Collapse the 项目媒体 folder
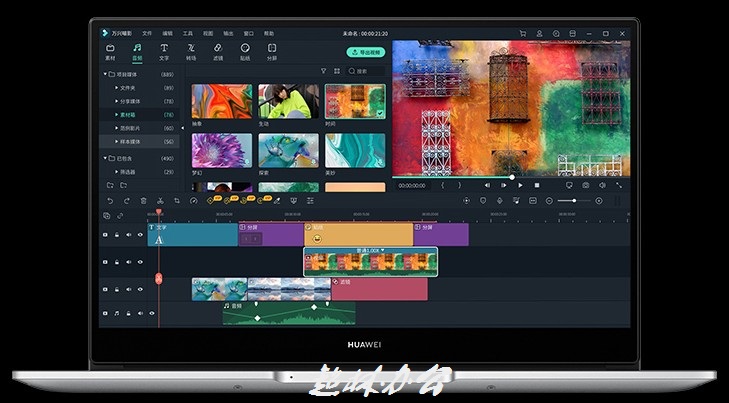Image resolution: width=729 pixels, height=403 pixels. [106, 74]
